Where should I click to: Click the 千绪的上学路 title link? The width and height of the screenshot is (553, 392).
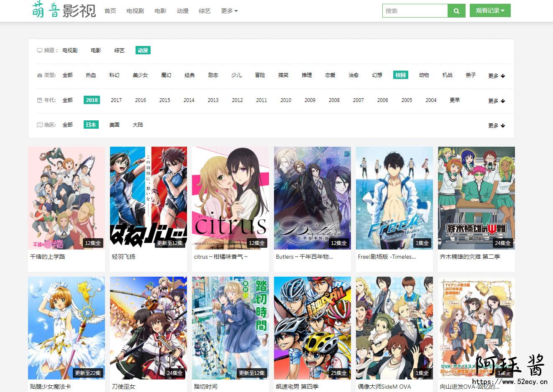pos(48,257)
